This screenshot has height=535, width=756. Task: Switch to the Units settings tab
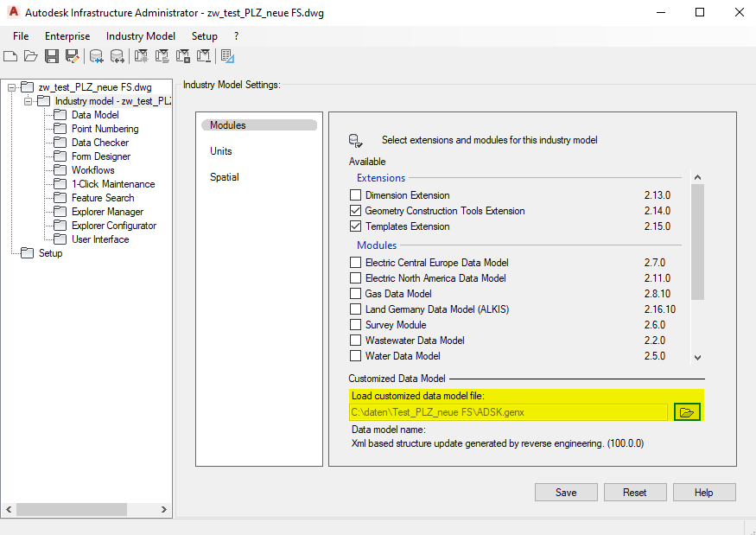(221, 151)
